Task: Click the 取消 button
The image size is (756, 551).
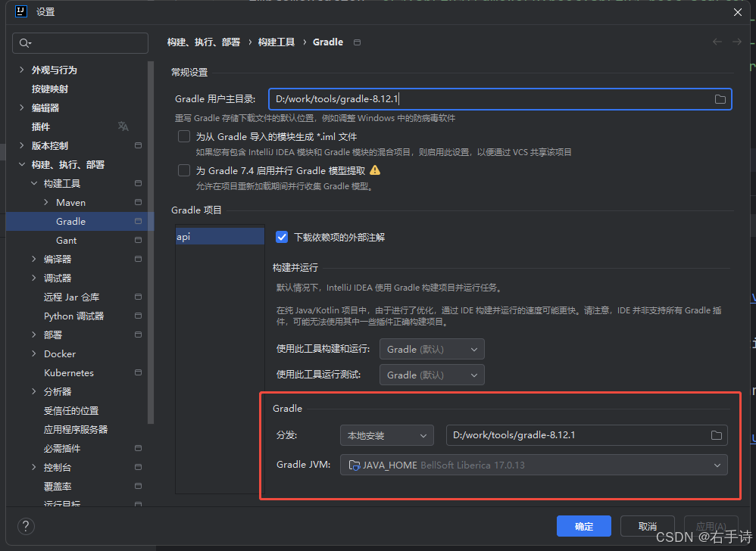Action: [x=647, y=526]
